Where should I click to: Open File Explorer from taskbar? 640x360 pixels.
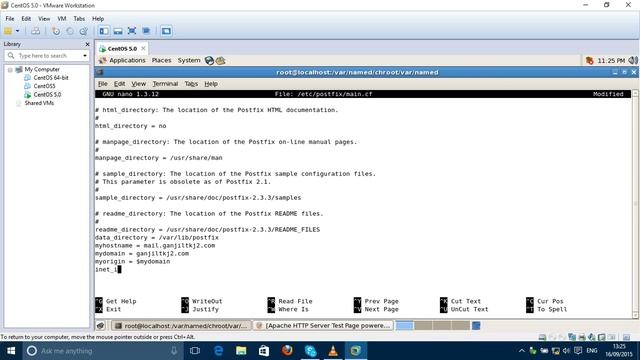pos(241,351)
